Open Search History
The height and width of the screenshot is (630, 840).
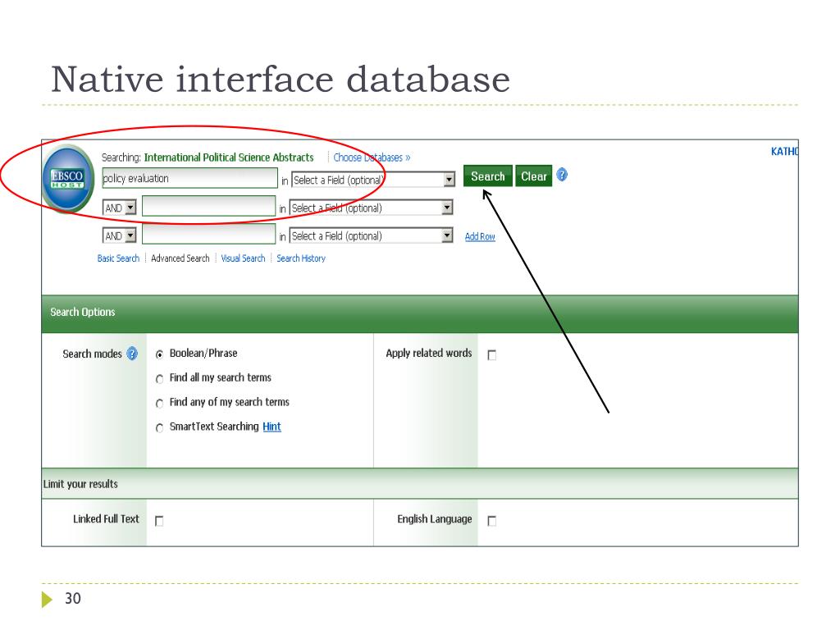point(301,258)
